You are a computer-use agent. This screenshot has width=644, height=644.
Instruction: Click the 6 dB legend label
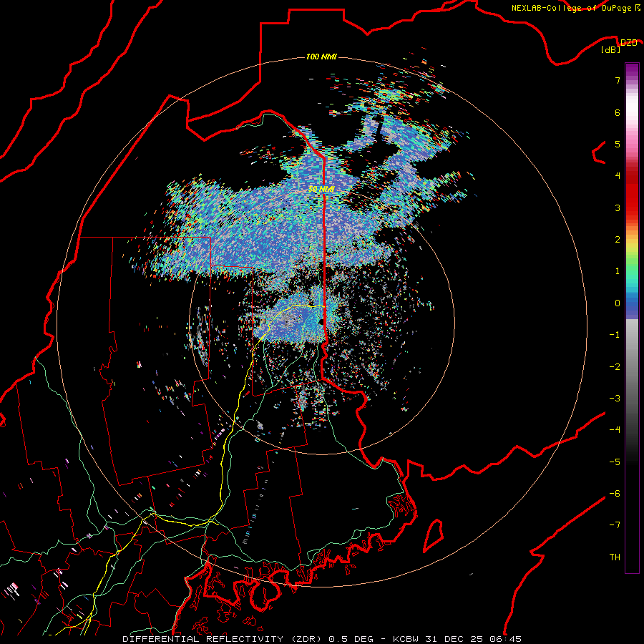pyautogui.click(x=618, y=112)
